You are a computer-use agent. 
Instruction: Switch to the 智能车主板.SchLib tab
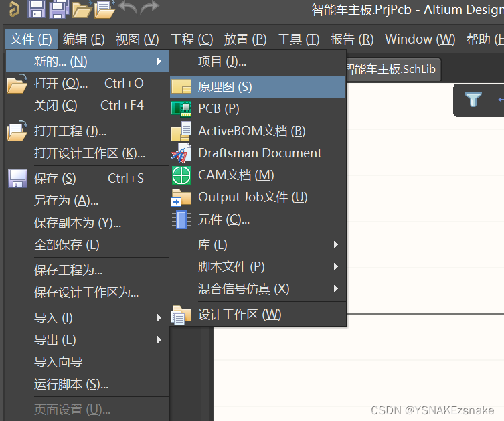(x=393, y=69)
